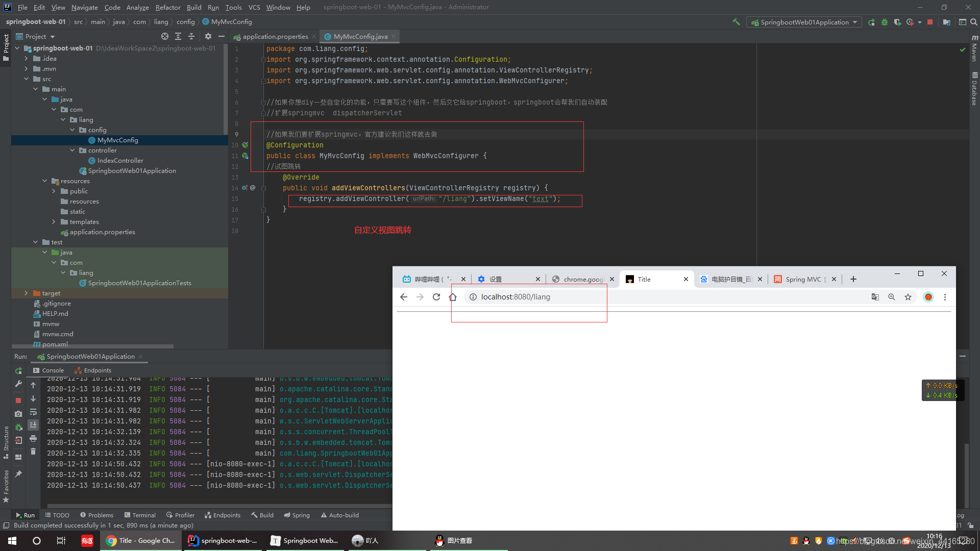Click the wrench icon in Run panel

tap(18, 384)
